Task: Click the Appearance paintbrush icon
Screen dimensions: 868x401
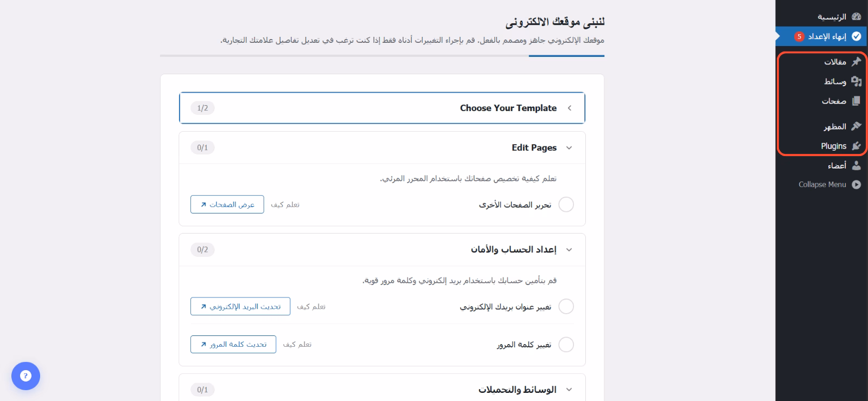Action: (856, 126)
